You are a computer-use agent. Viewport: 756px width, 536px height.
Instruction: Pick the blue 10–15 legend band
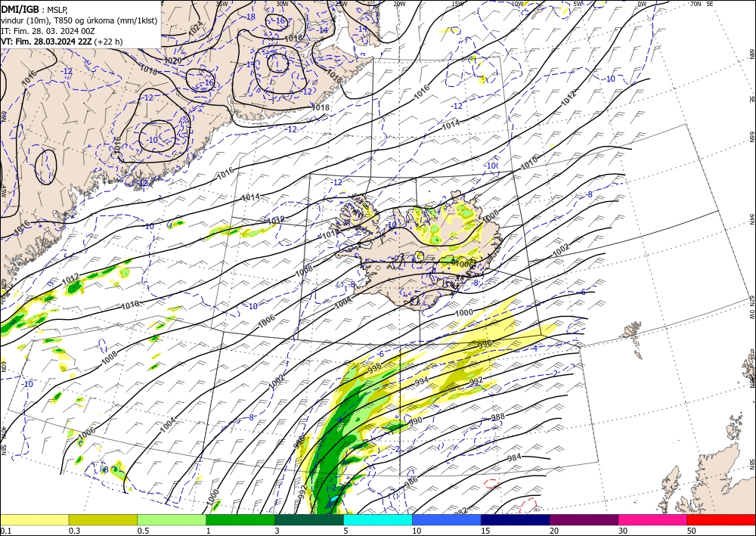click(447, 519)
